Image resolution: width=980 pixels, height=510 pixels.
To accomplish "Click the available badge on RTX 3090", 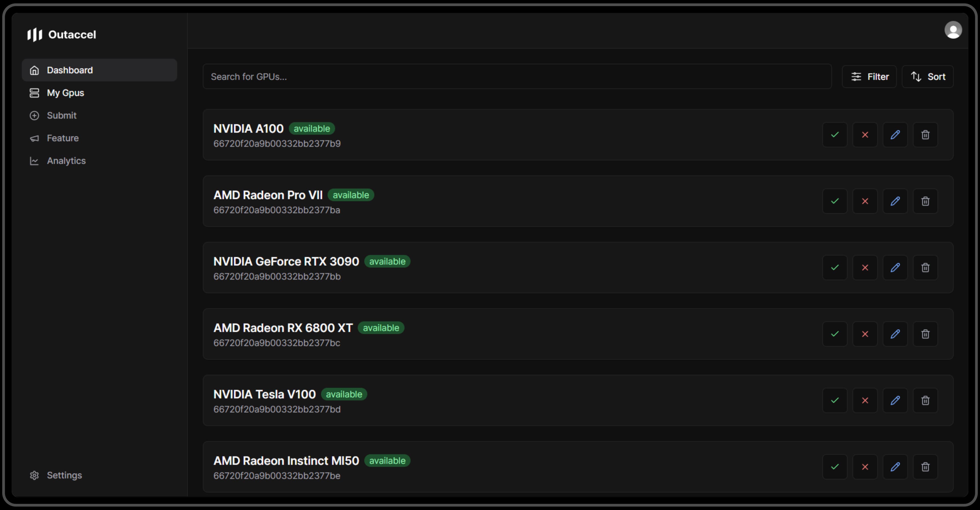I will pyautogui.click(x=387, y=262).
